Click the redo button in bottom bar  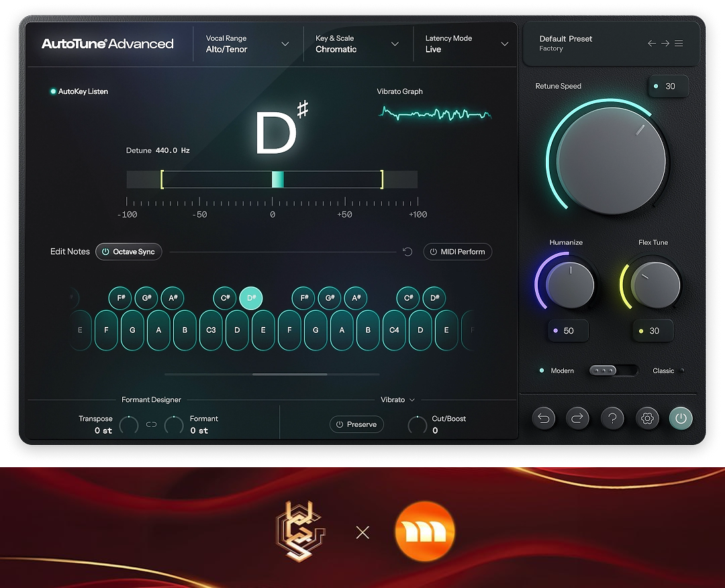577,418
